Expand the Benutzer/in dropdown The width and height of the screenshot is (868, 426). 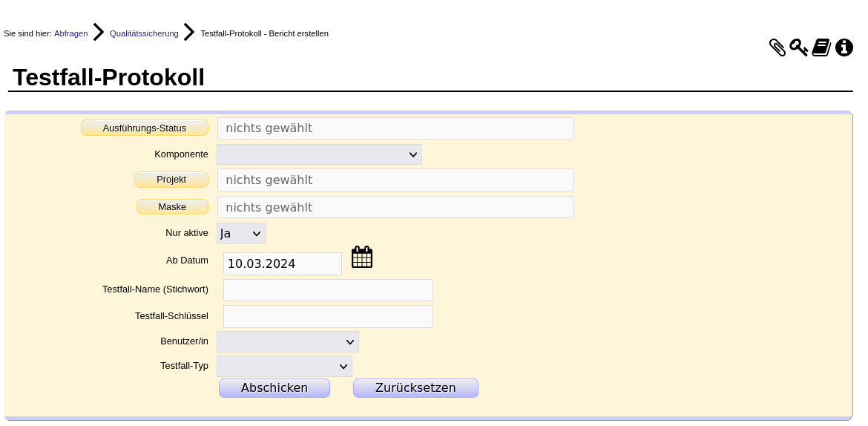coord(287,342)
